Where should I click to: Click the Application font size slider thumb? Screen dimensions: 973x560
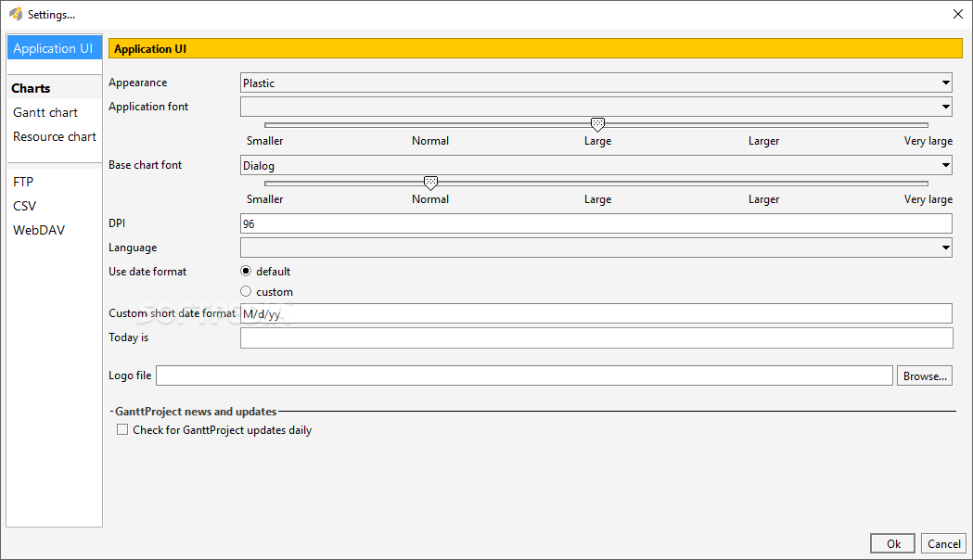(597, 124)
